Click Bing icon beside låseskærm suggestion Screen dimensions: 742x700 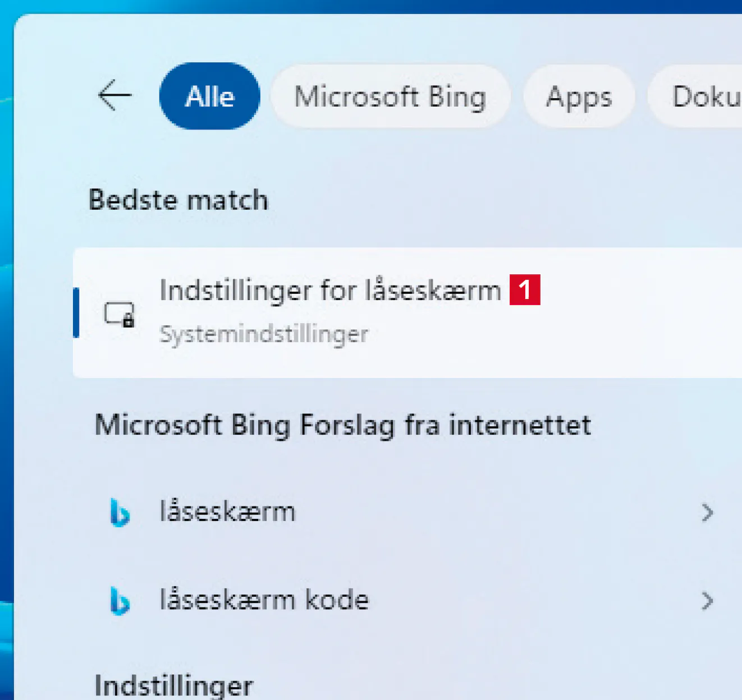120,513
